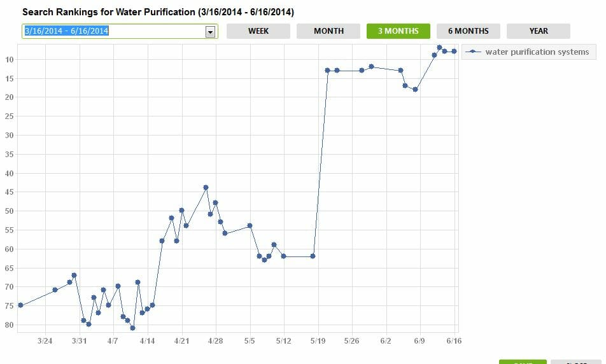Click the 4/14 x-axis label

coord(147,341)
